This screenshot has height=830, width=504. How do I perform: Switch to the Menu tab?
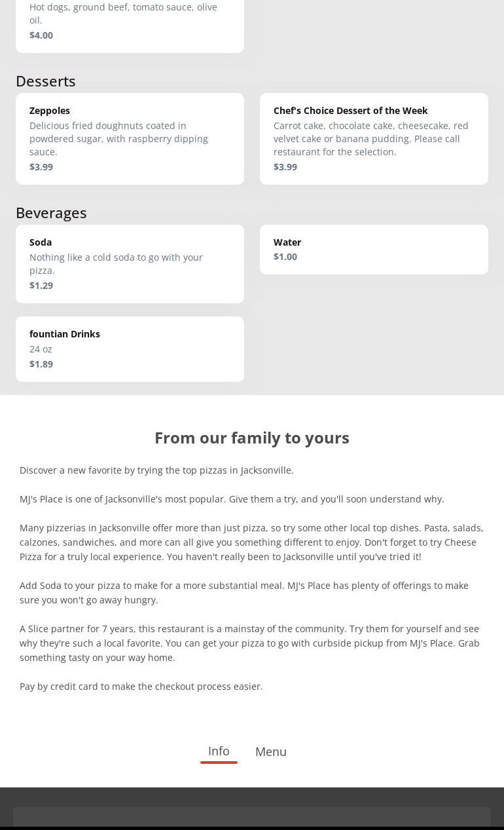tap(270, 752)
